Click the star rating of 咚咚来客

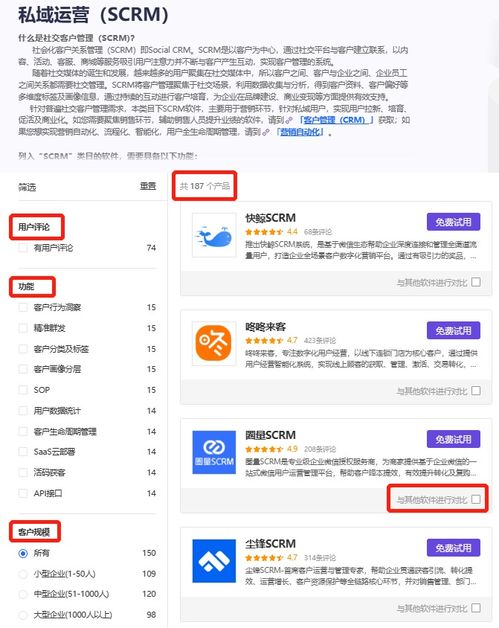(264, 340)
